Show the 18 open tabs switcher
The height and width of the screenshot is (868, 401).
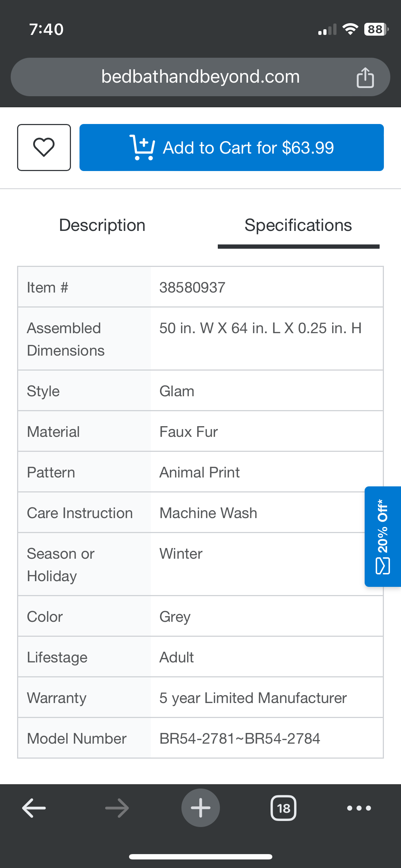pyautogui.click(x=283, y=808)
